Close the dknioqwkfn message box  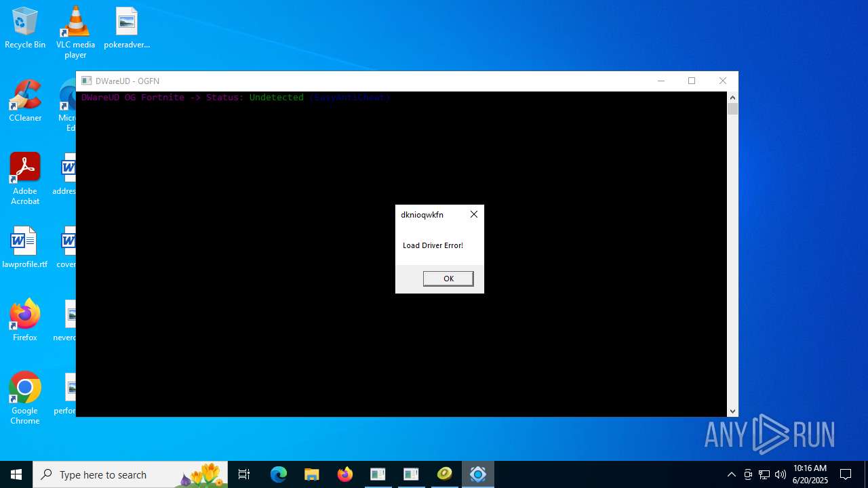474,214
